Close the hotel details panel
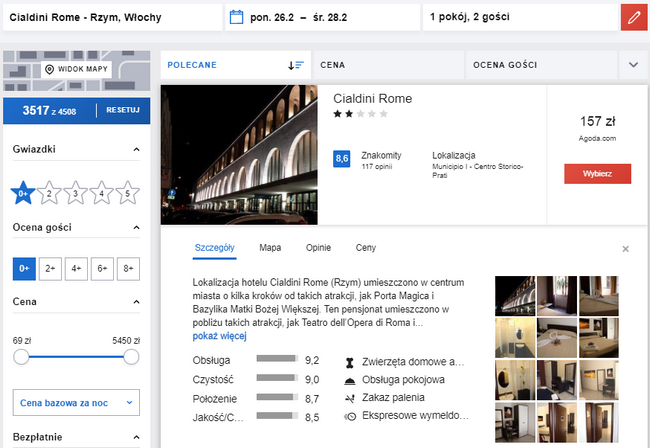 click(x=626, y=249)
